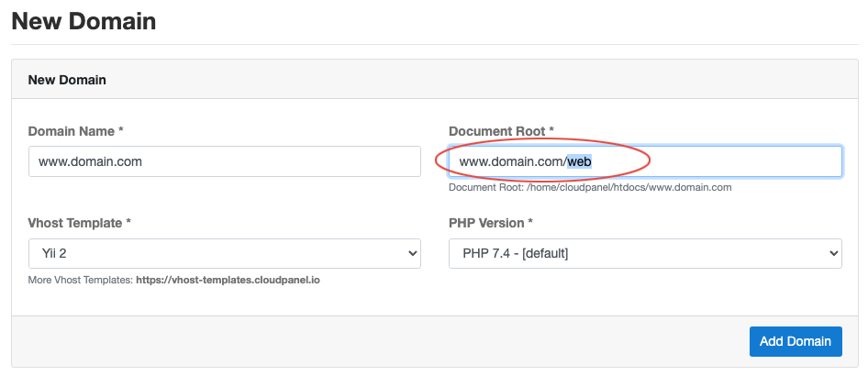Click the "Vhost Template *" field label
This screenshot has width=868, height=387.
click(80, 223)
